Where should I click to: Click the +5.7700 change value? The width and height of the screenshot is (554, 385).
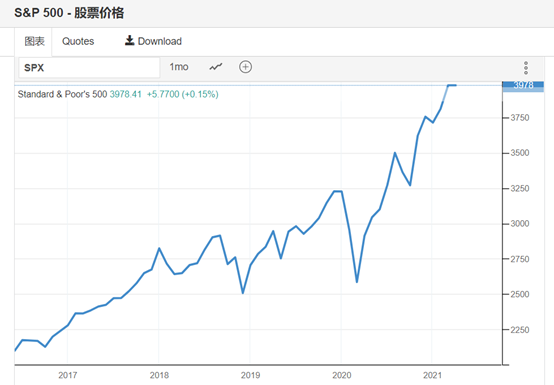163,94
